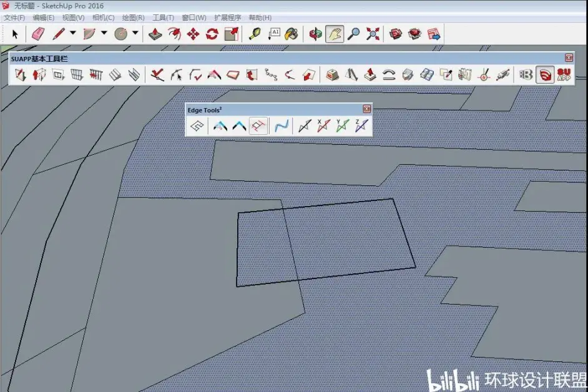This screenshot has width=588, height=392.
Task: Select the Move tool with four arrows
Action: (193, 34)
